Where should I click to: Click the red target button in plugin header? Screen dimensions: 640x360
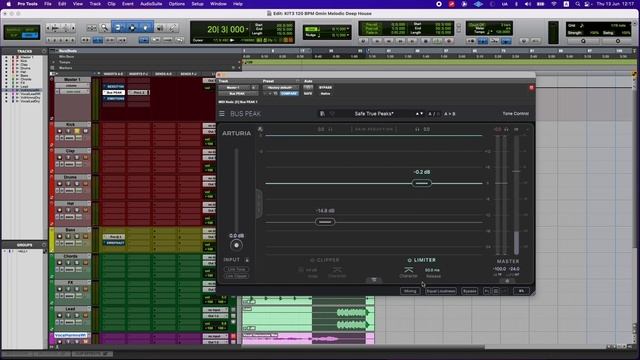pyautogui.click(x=531, y=87)
